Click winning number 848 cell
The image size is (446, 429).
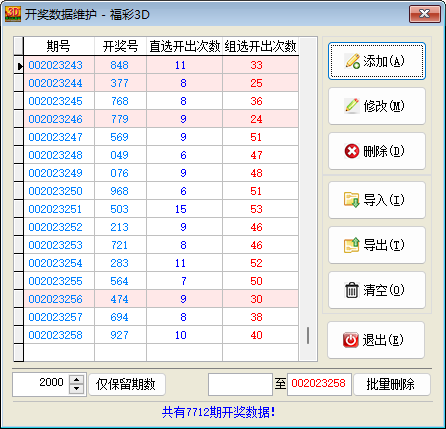(x=120, y=65)
